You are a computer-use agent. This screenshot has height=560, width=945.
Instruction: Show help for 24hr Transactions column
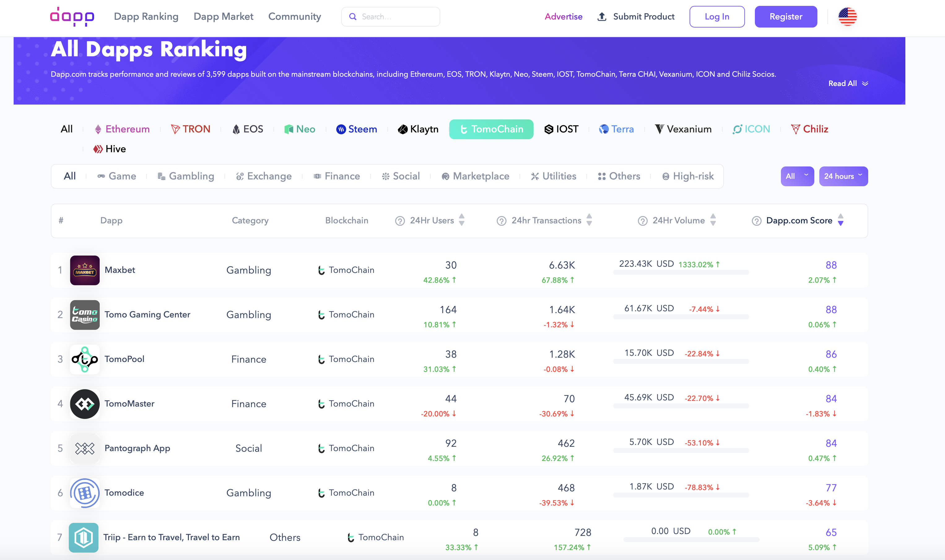pyautogui.click(x=501, y=221)
